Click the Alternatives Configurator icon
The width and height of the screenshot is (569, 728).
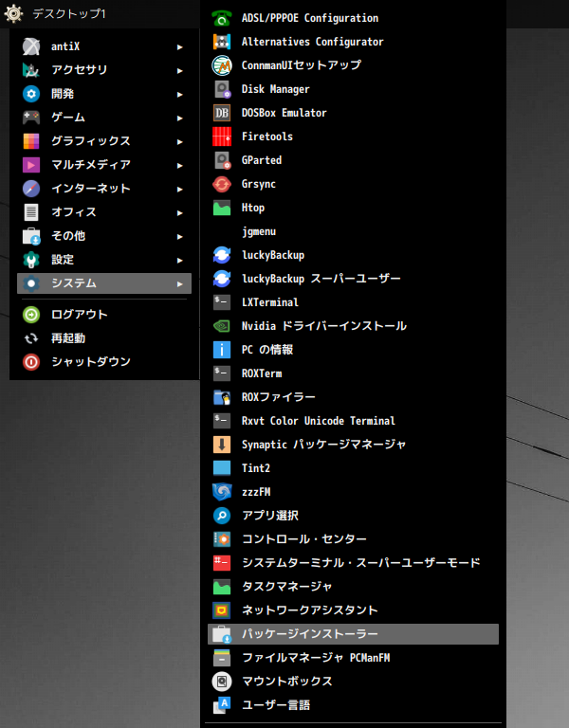tap(222, 42)
